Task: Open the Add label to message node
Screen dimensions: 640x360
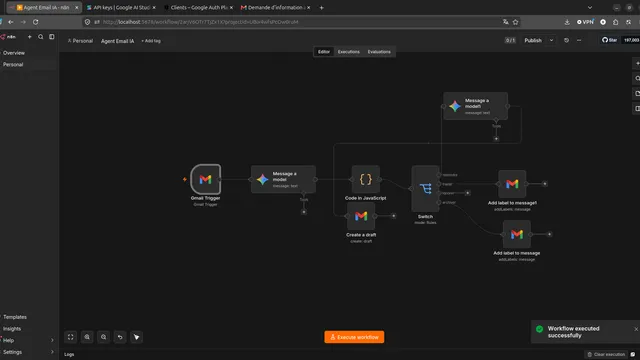Action: pyautogui.click(x=517, y=234)
